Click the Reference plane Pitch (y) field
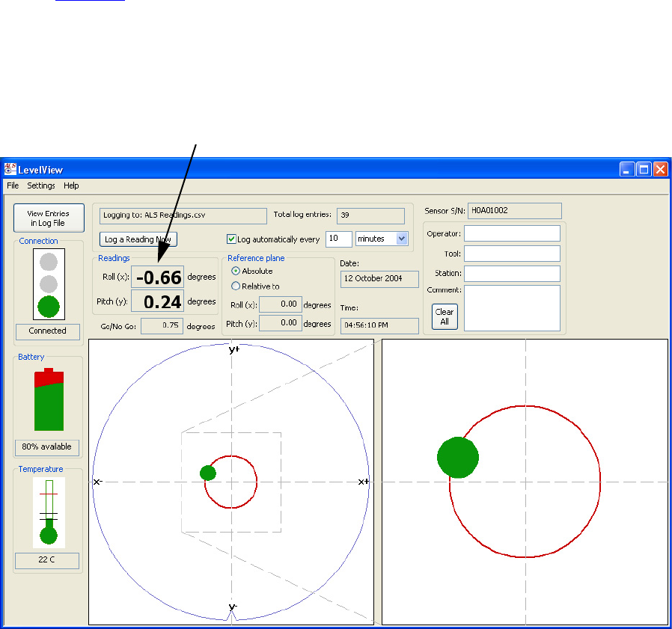Screen dimensions: 672x629 tap(281, 322)
